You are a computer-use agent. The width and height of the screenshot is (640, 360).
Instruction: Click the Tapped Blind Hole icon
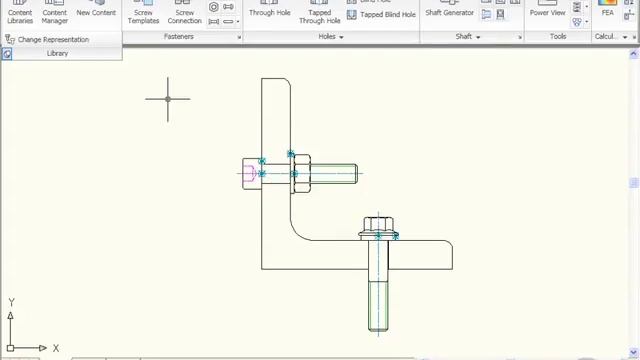point(351,15)
